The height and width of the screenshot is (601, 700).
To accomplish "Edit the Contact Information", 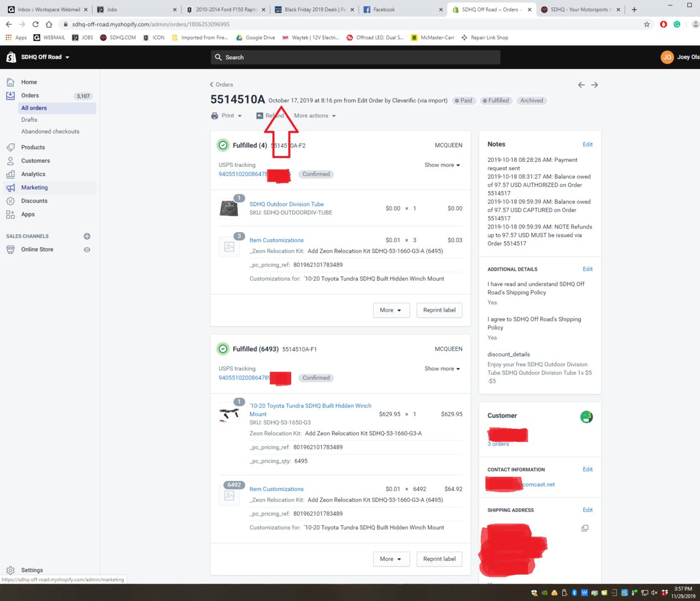I will point(587,469).
